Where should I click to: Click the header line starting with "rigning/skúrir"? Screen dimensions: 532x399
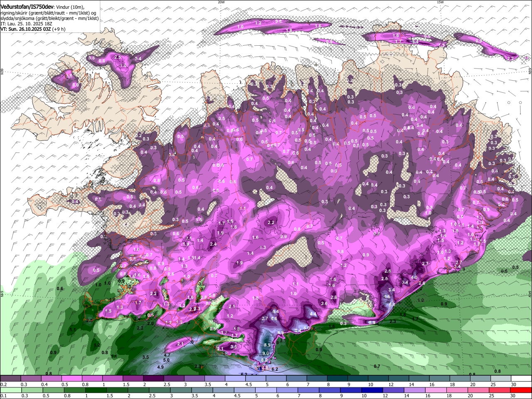click(48, 13)
